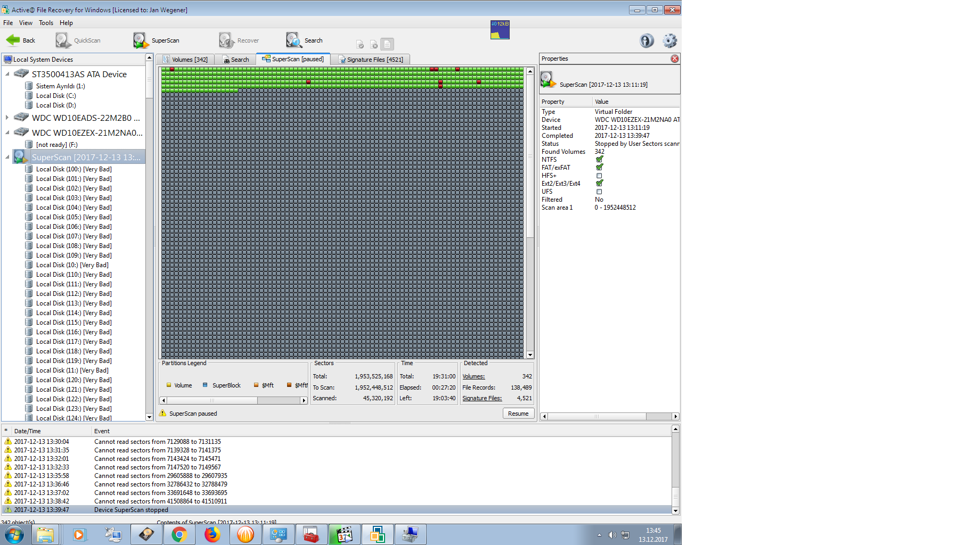Click the Signature Files link in Detected
This screenshot has width=980, height=545.
coord(481,398)
